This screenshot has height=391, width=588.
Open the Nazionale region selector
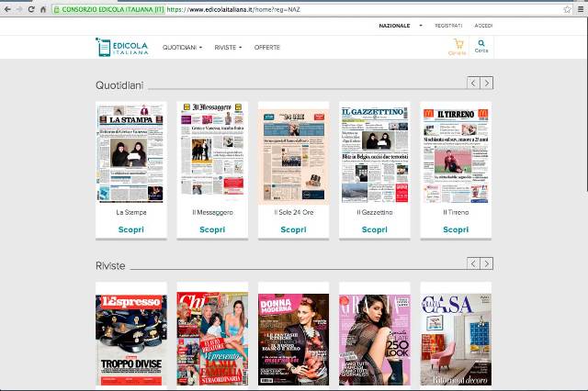(397, 26)
